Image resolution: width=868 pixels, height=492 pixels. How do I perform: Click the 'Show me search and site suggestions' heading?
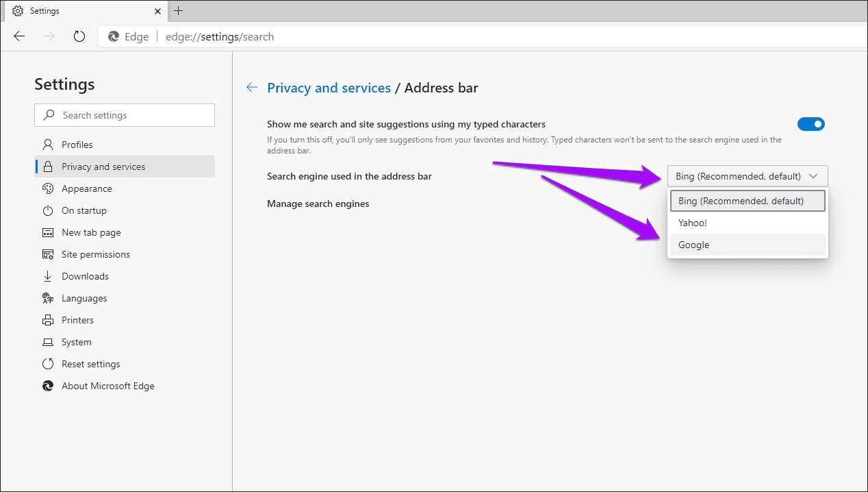pos(406,124)
